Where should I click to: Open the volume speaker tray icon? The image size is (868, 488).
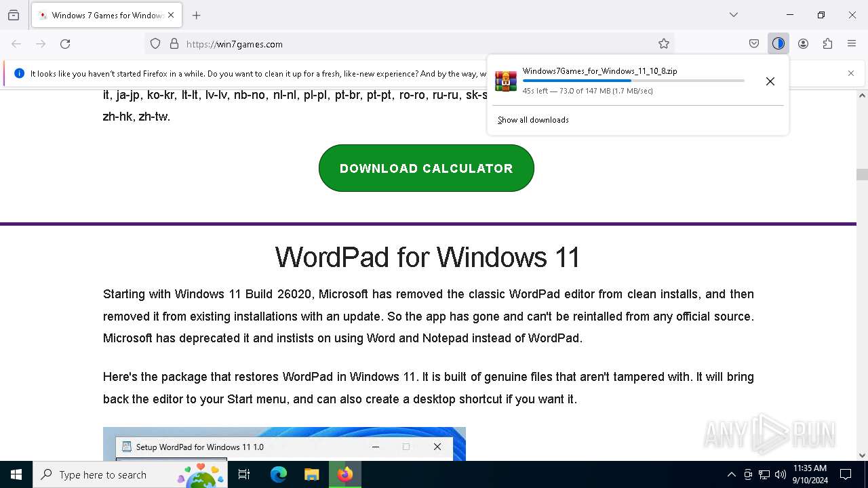pyautogui.click(x=781, y=474)
